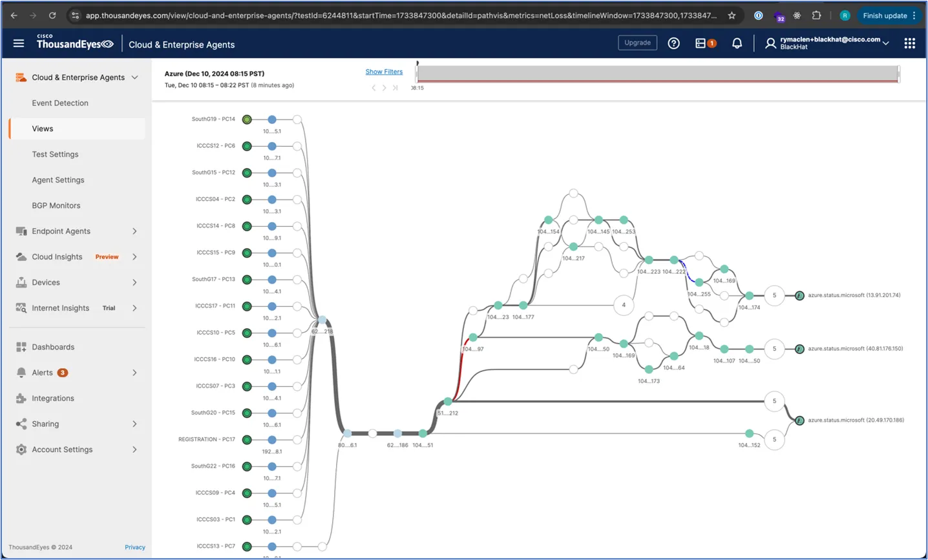Open the notifications bell icon
The image size is (928, 560).
(x=737, y=43)
